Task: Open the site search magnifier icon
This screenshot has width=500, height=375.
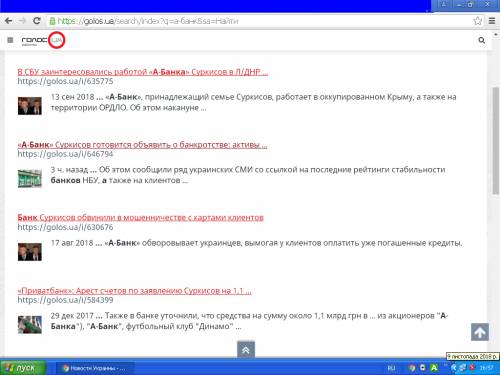Action: coord(481,40)
